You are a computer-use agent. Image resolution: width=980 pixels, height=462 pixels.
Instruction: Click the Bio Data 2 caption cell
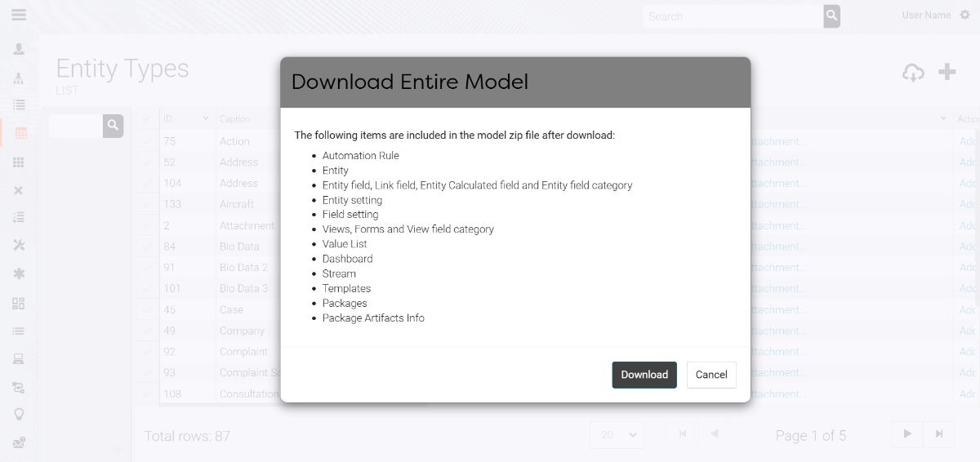click(243, 267)
